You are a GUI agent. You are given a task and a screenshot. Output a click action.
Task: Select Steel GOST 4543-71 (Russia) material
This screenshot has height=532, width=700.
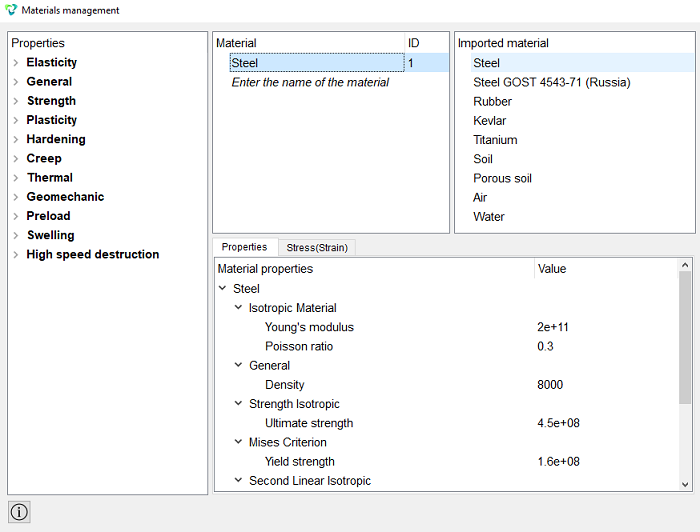click(x=551, y=82)
